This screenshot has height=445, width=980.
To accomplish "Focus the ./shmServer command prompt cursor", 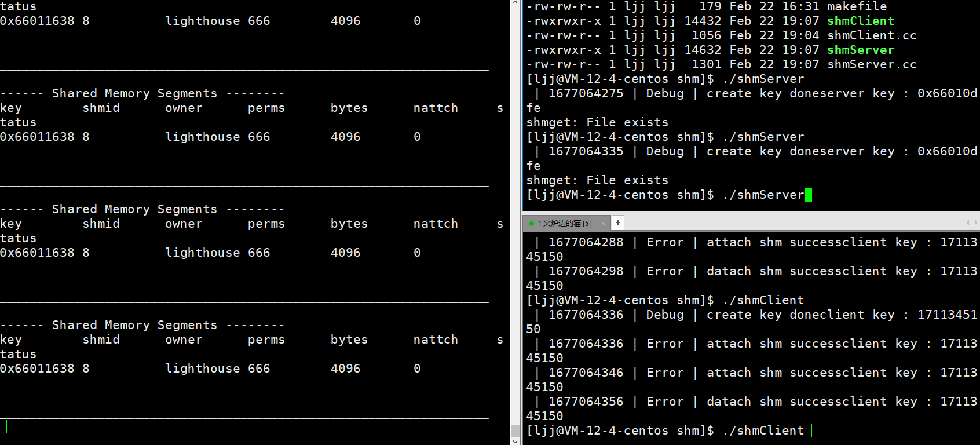I will click(x=808, y=195).
